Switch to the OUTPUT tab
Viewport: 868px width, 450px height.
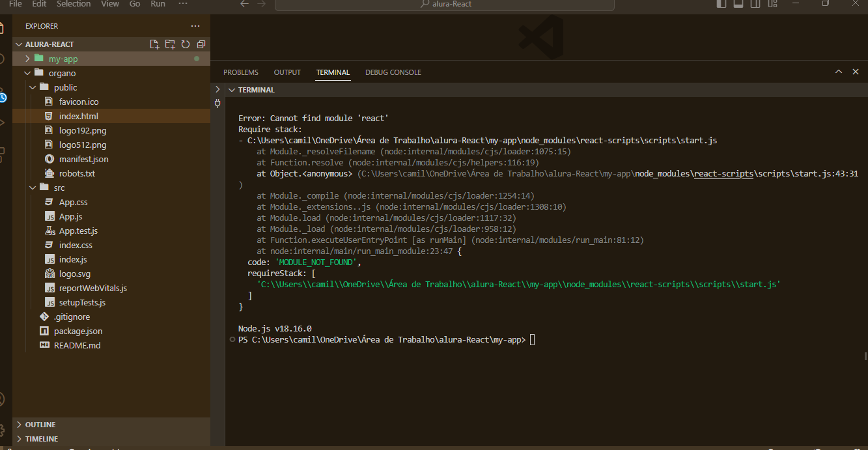coord(287,72)
